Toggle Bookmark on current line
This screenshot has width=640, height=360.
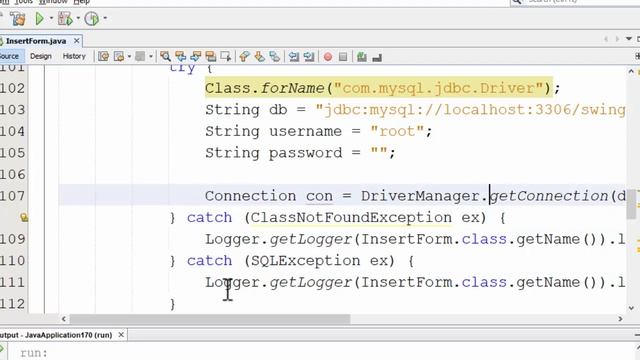(x=275, y=56)
